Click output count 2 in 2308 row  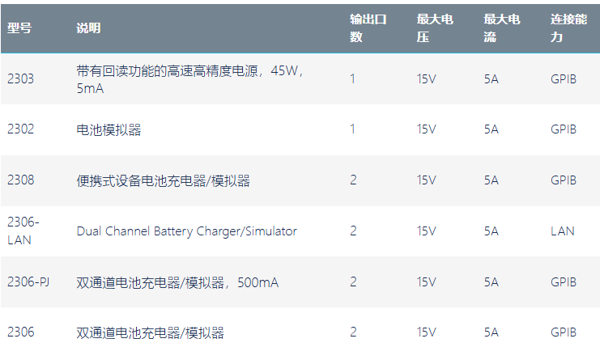click(353, 180)
